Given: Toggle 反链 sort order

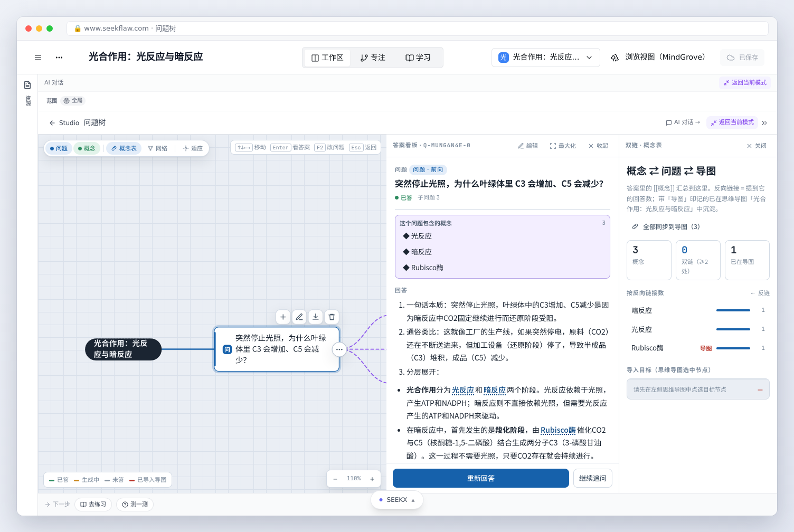Looking at the screenshot, I should click(760, 293).
